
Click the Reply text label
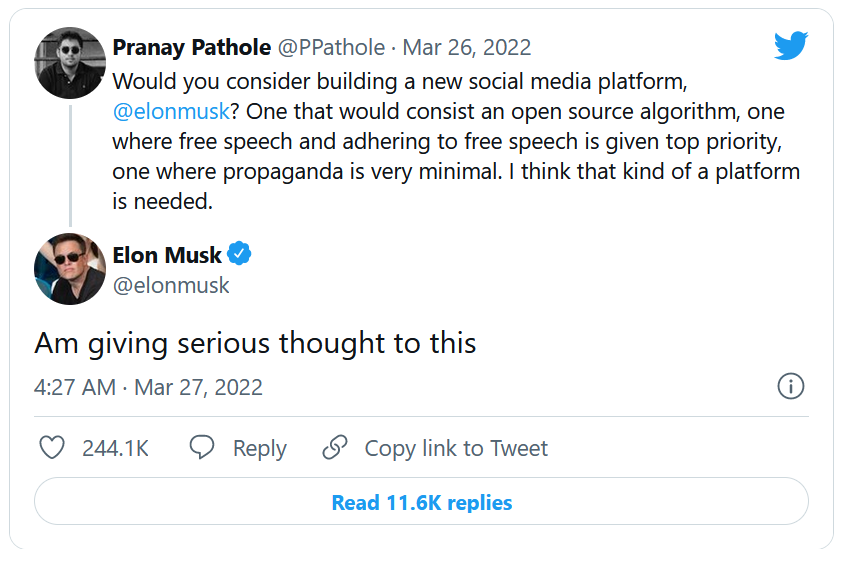click(x=260, y=448)
